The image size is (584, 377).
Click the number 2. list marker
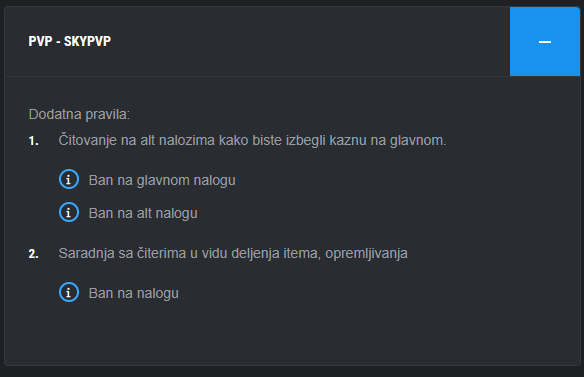pyautogui.click(x=34, y=254)
